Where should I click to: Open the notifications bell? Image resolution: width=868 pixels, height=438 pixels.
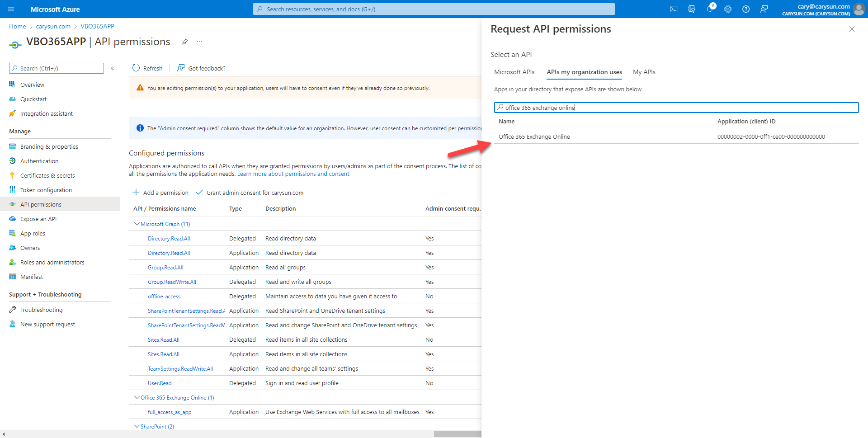pyautogui.click(x=710, y=9)
